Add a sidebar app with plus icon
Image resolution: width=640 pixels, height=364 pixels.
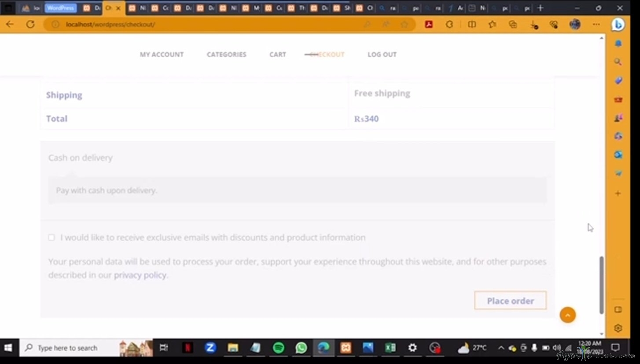(618, 193)
